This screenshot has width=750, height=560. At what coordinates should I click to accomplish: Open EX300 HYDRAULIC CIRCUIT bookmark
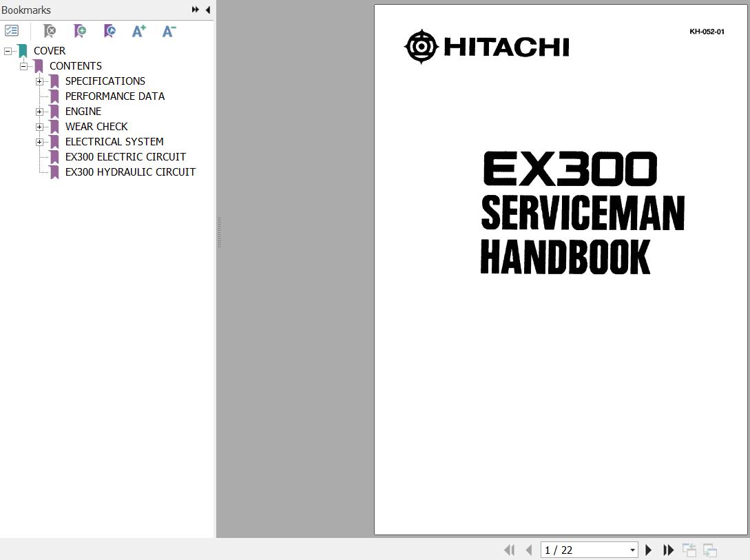pyautogui.click(x=131, y=172)
